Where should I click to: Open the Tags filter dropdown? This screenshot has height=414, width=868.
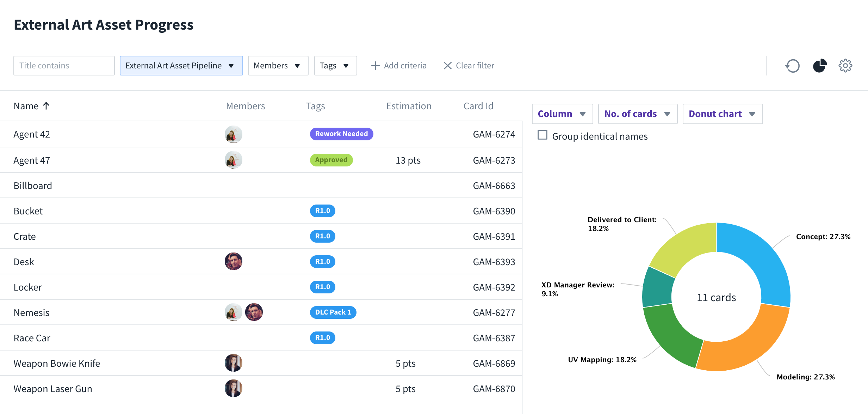coord(335,66)
